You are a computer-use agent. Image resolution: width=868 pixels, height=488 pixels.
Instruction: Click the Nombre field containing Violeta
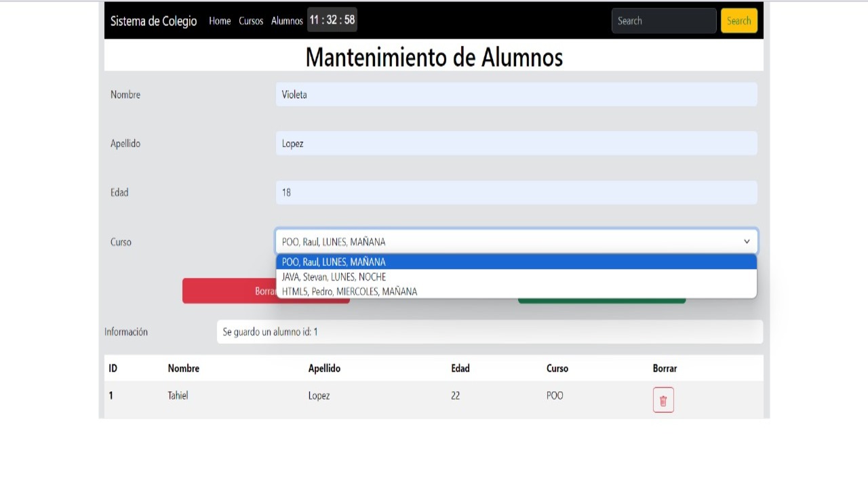tap(516, 94)
